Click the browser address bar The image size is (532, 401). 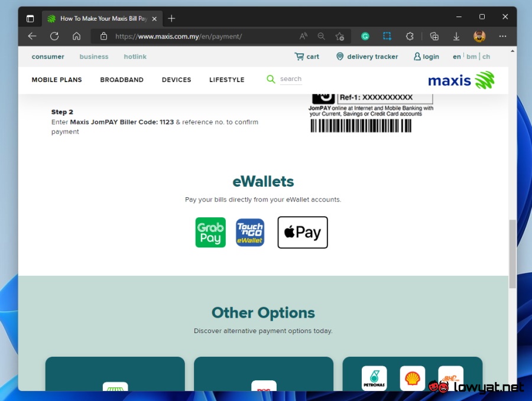(x=201, y=36)
